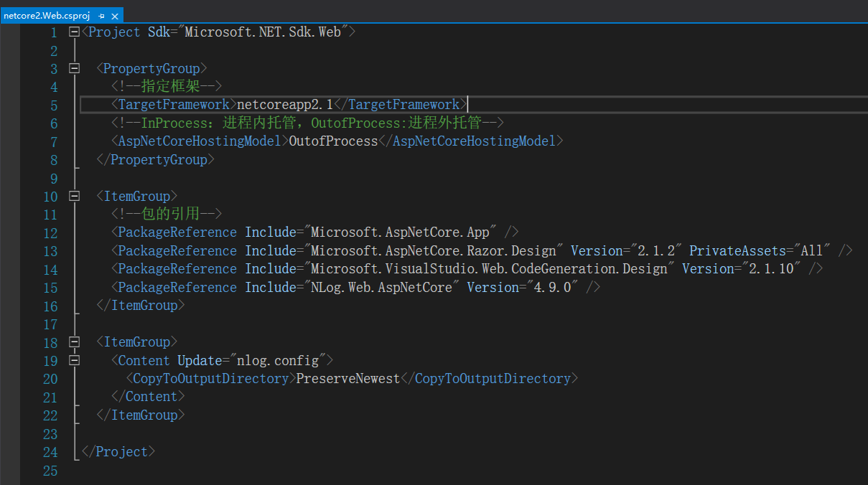
Task: Click the opening AspNetCoreHostingModel tag
Action: [x=200, y=141]
